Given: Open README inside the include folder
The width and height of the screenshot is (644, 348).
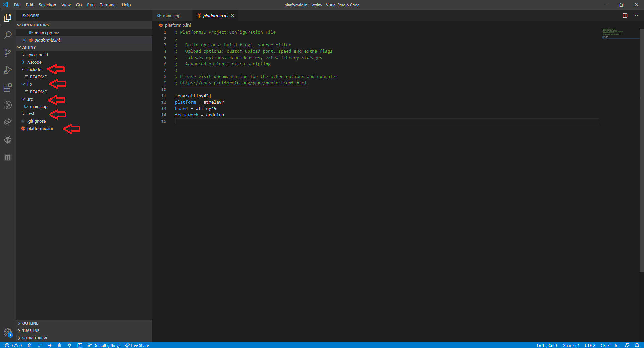Looking at the screenshot, I should coord(84,77).
